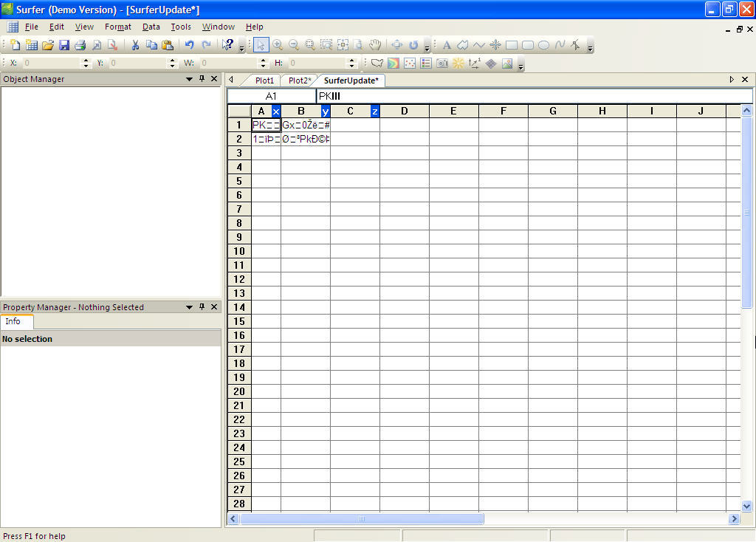The width and height of the screenshot is (756, 542).
Task: Select the Text tool icon
Action: point(447,45)
